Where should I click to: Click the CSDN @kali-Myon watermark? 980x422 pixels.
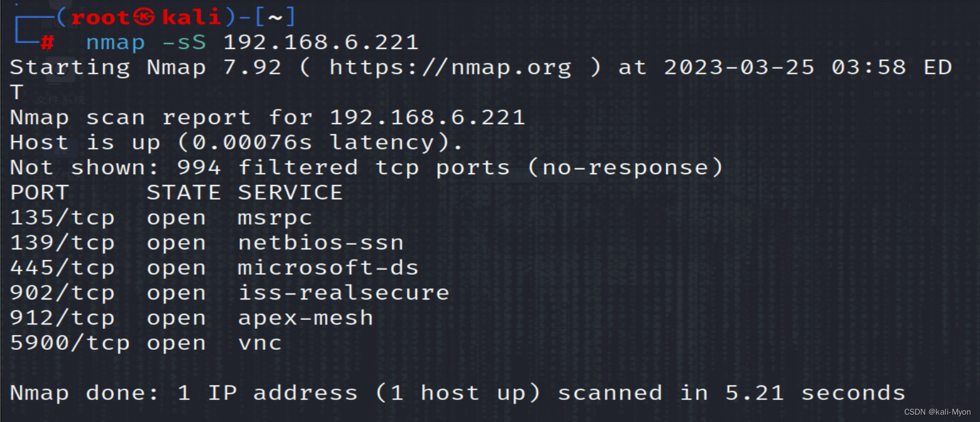pos(937,412)
